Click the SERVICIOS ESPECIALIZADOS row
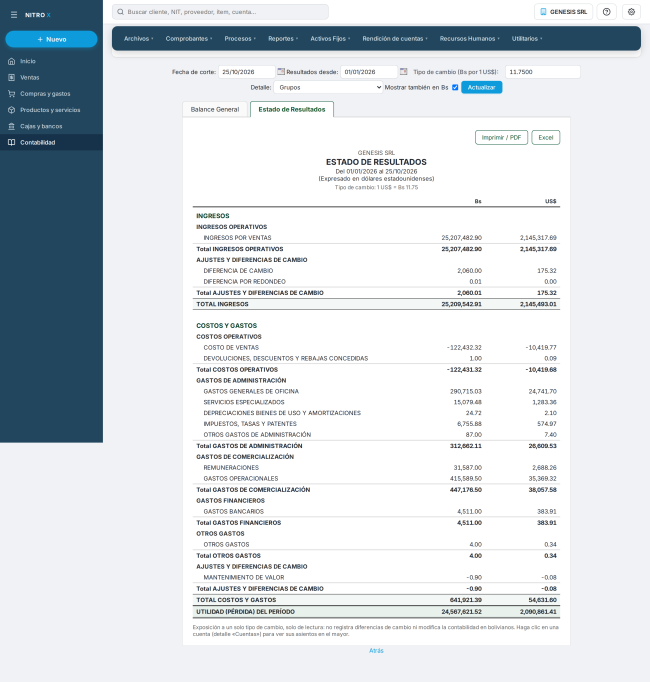This screenshot has height=682, width=650. (376, 402)
